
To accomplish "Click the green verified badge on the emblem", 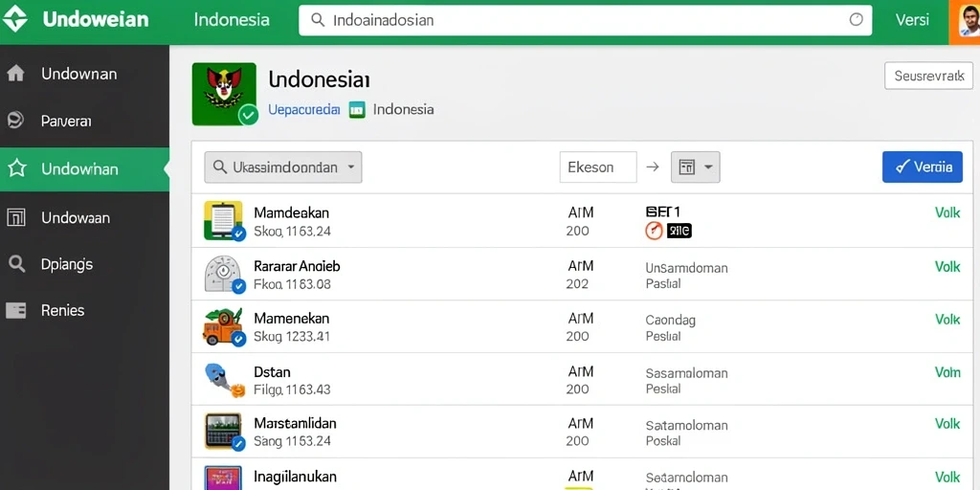I will click(x=248, y=115).
